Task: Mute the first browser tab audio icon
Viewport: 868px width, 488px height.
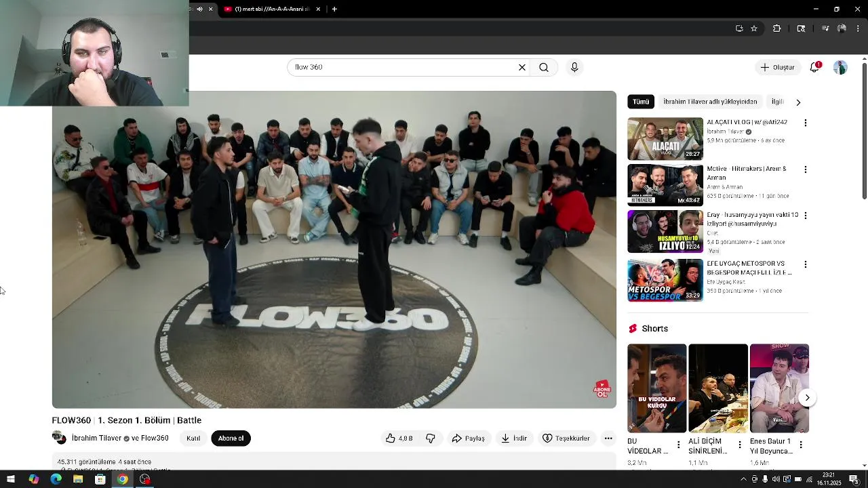Action: [x=199, y=9]
